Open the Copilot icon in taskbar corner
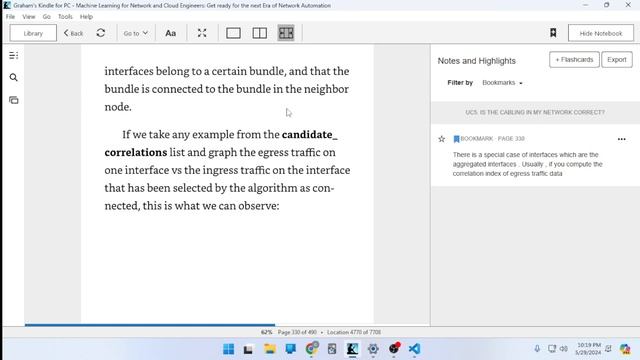 coord(625,349)
